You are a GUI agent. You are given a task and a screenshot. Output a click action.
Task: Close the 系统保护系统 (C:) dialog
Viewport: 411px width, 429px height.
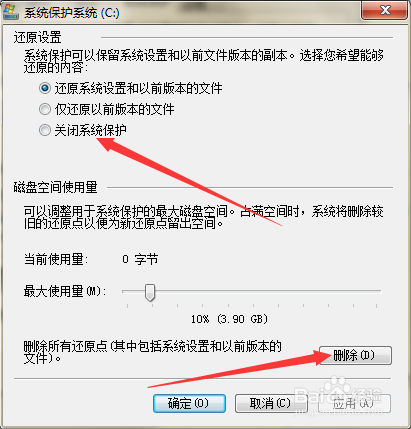[385, 10]
